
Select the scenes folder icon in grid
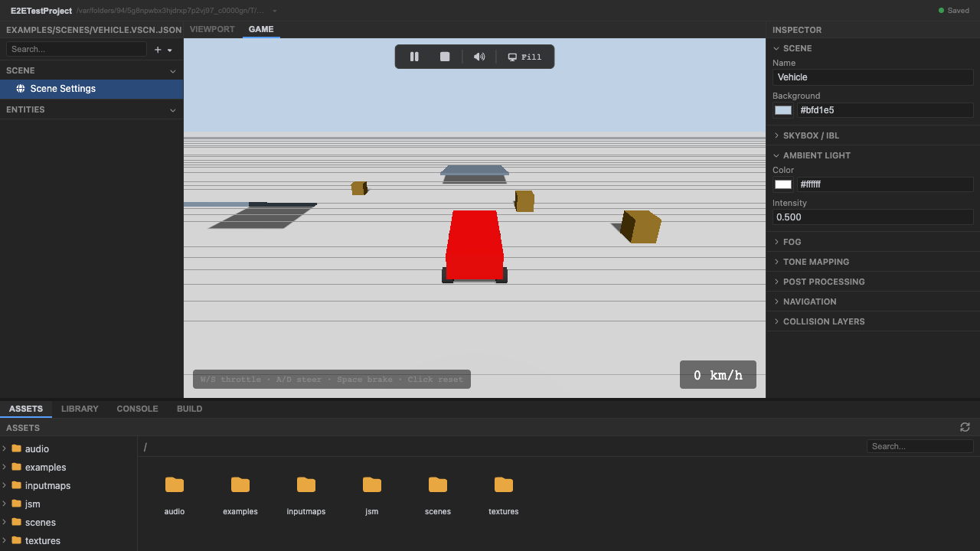[438, 484]
